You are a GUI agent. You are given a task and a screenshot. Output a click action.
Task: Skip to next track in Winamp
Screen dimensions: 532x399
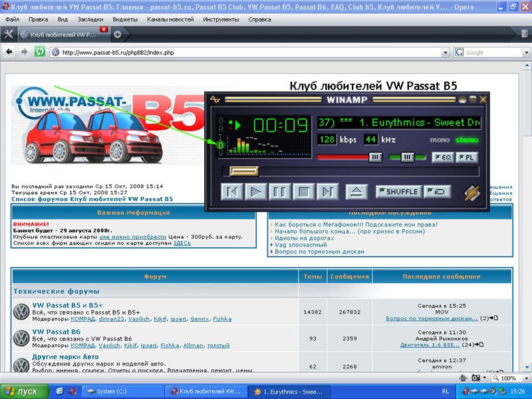pyautogui.click(x=327, y=192)
